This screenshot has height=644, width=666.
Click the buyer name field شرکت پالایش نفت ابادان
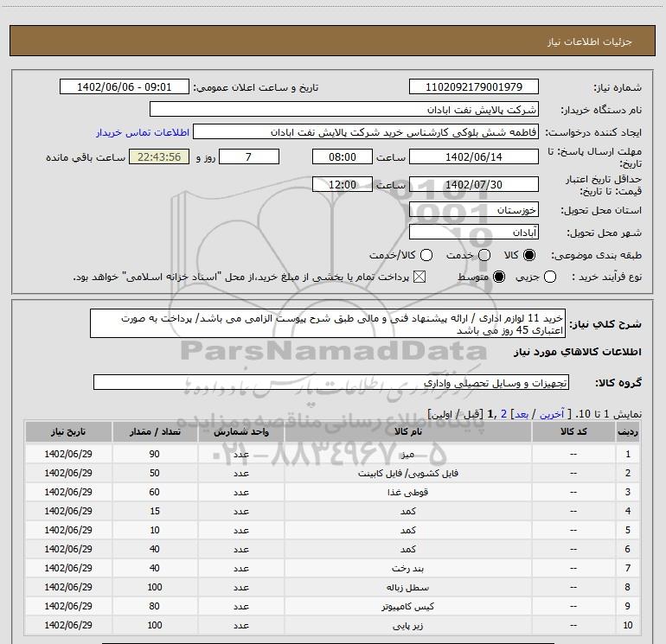pos(344,109)
